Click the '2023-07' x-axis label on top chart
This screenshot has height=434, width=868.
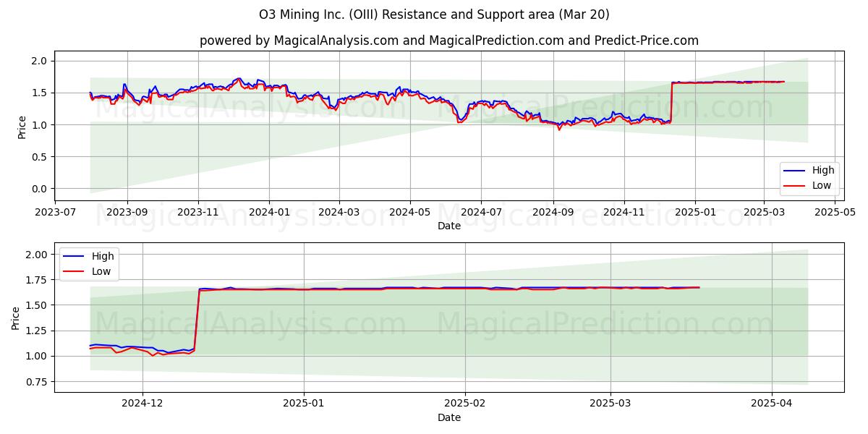[x=56, y=213]
